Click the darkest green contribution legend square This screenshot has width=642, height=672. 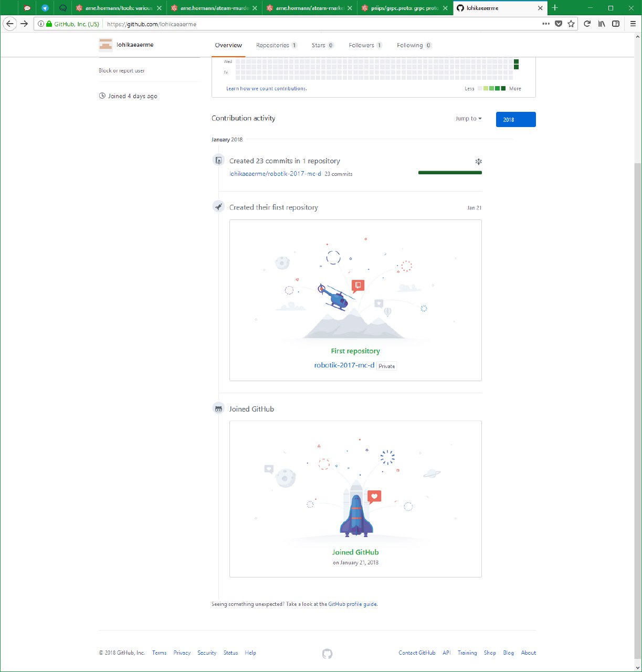[503, 89]
